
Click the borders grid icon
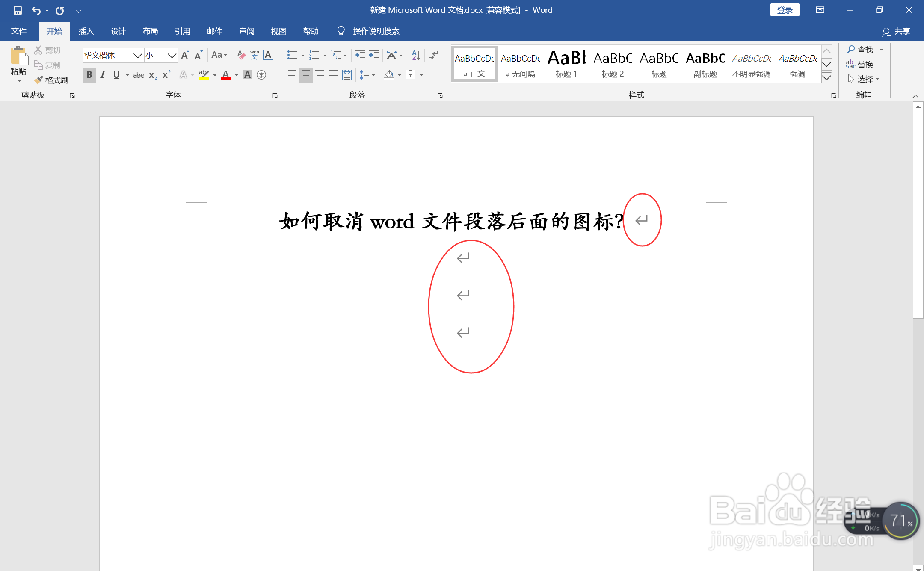tap(411, 75)
